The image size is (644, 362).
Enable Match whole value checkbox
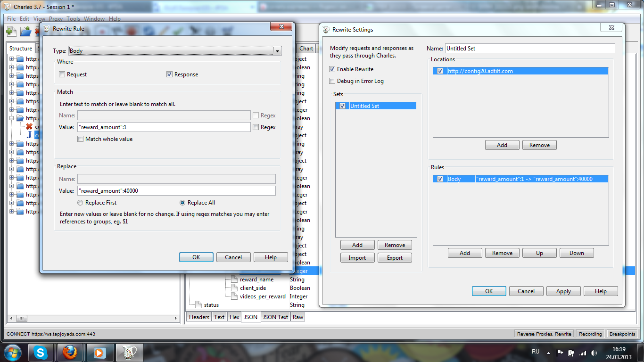click(x=81, y=139)
